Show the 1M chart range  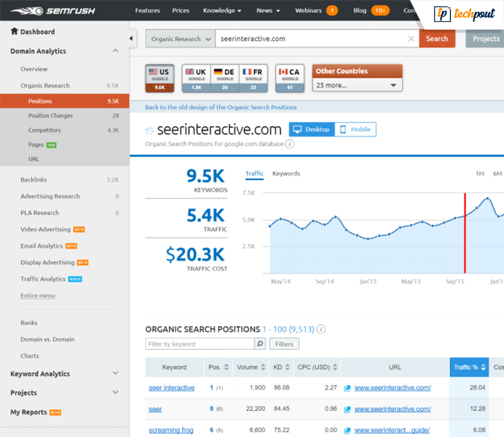480,174
